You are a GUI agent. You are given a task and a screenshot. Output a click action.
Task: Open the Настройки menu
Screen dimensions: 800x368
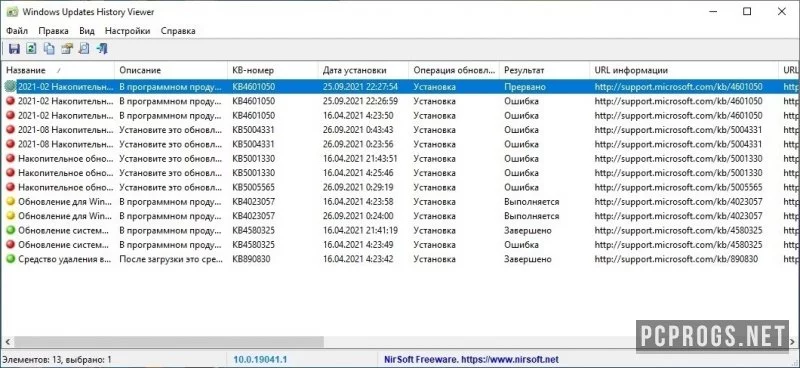click(128, 31)
